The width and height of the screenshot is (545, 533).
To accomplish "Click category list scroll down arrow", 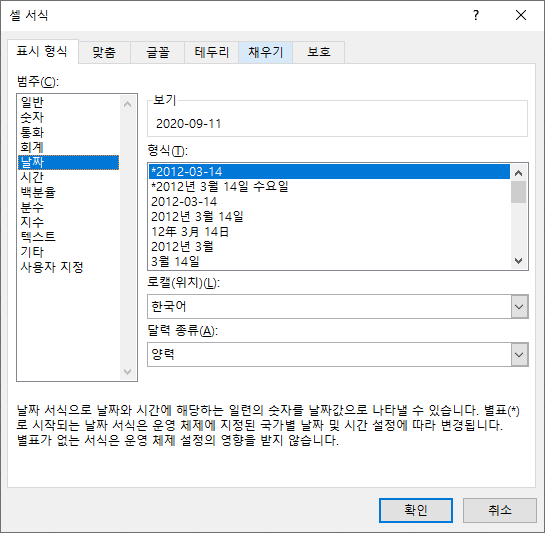I will pos(128,372).
